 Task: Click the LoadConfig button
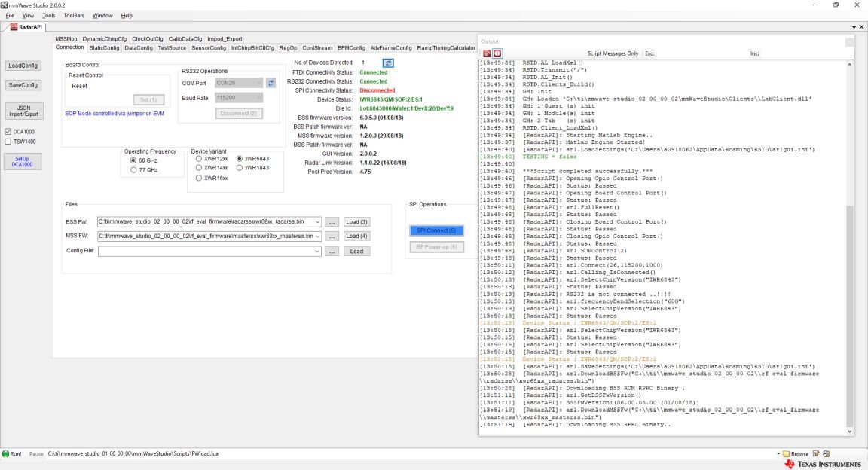pos(23,66)
